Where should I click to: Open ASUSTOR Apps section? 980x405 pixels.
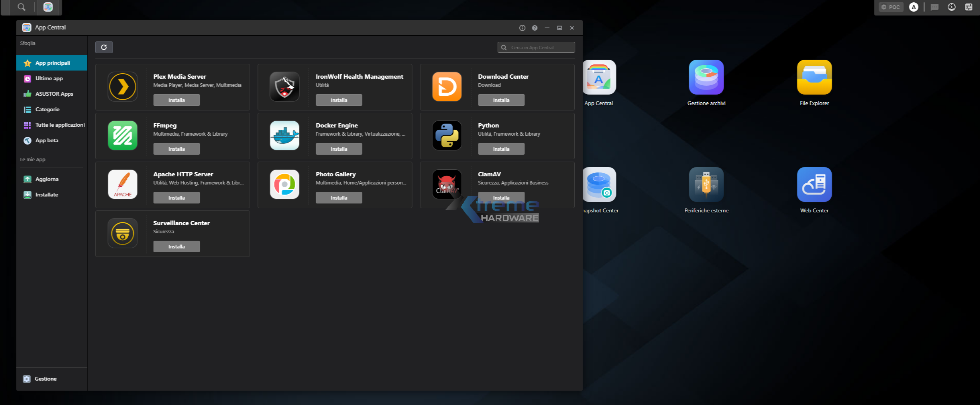coord(52,94)
